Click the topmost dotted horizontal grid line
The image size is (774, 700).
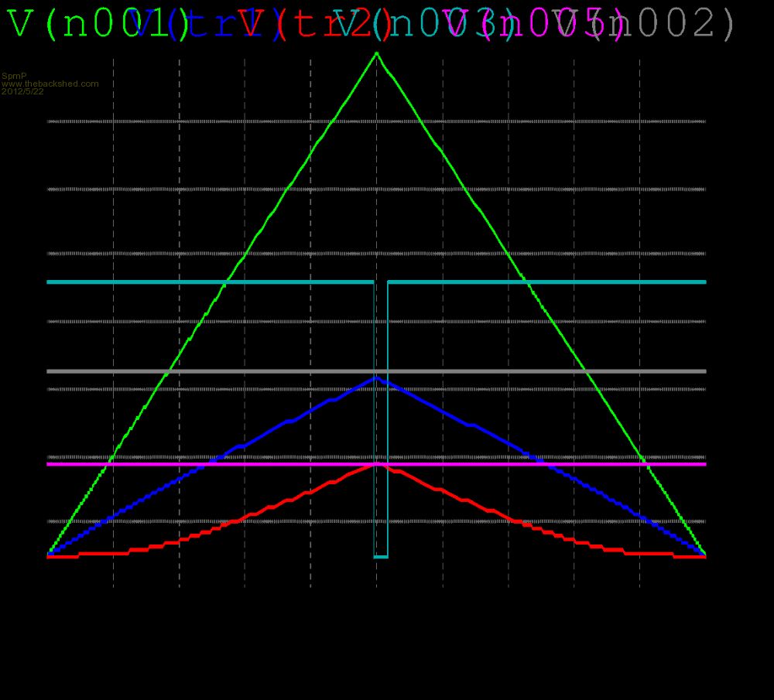click(x=232, y=121)
